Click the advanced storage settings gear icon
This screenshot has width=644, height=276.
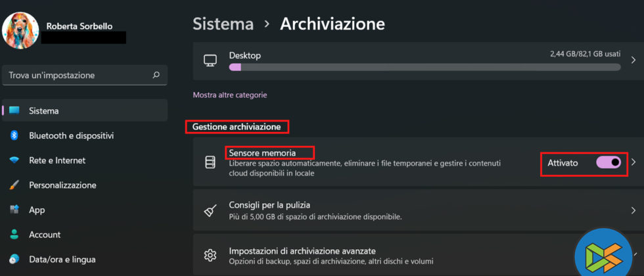point(210,256)
